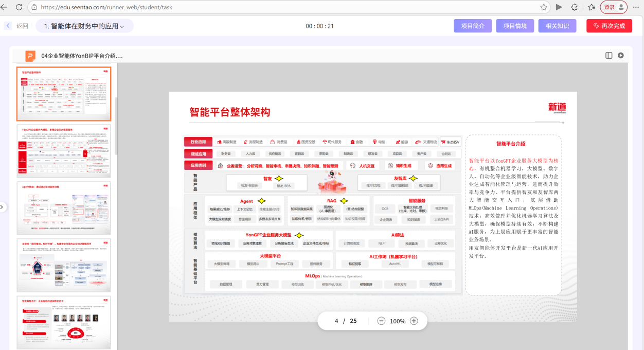The image size is (644, 350).
Task: Open the 项目情境 tab
Action: (x=515, y=26)
